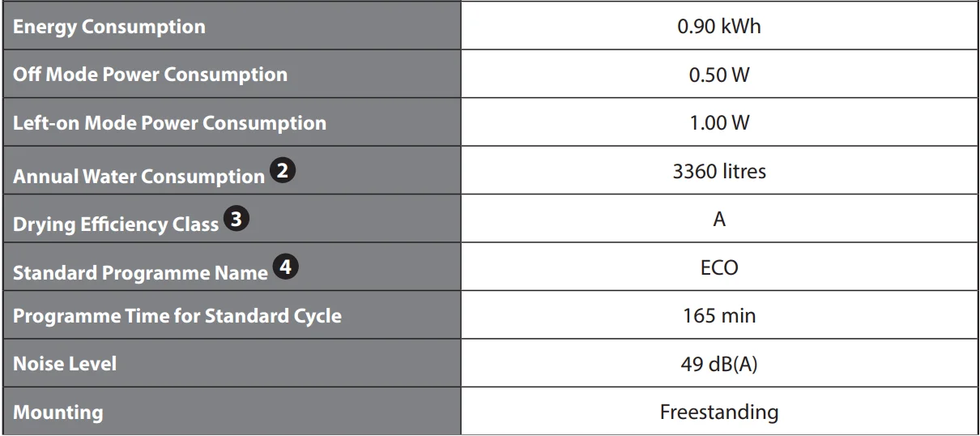Select the Off Mode Power Consumption label

click(x=151, y=75)
